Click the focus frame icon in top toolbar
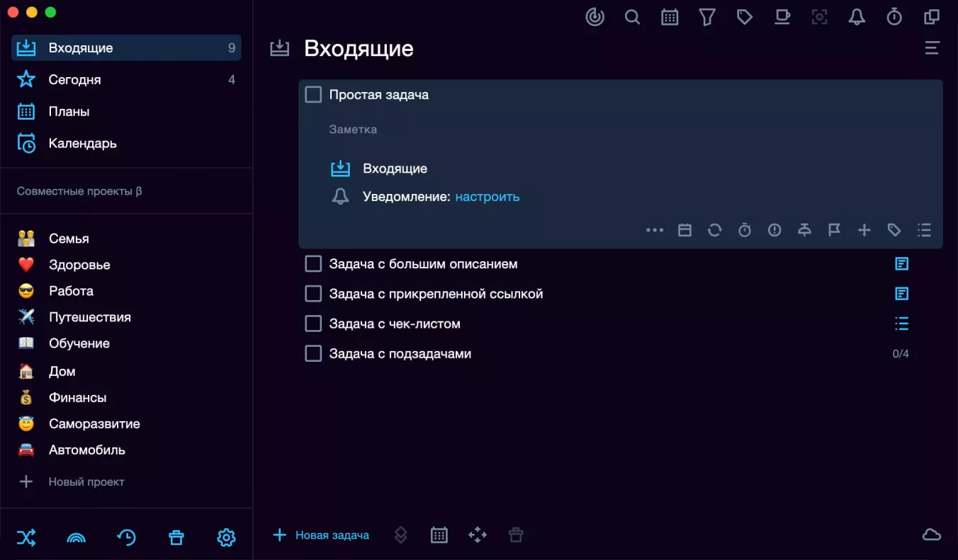Screen dimensions: 958x560 820,17
